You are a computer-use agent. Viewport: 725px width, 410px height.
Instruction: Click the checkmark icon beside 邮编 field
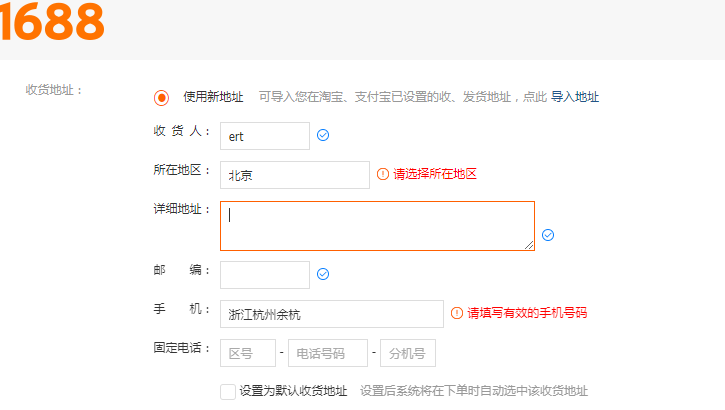pyautogui.click(x=323, y=274)
